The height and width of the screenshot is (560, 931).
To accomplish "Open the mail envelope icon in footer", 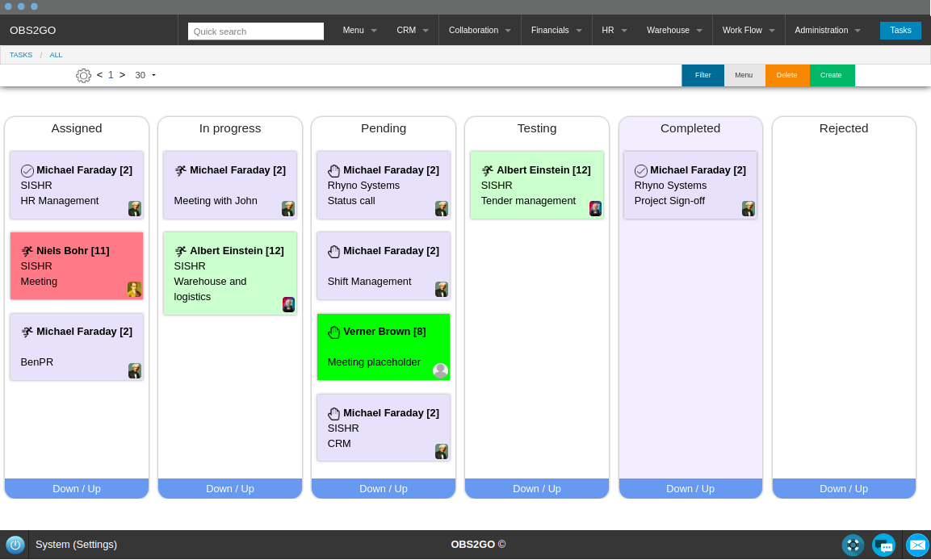I will click(917, 545).
